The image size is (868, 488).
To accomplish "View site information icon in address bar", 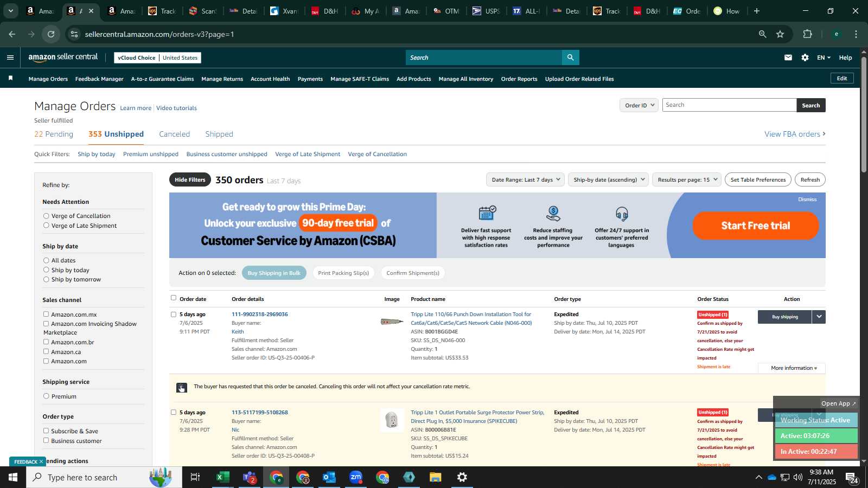I will point(74,34).
